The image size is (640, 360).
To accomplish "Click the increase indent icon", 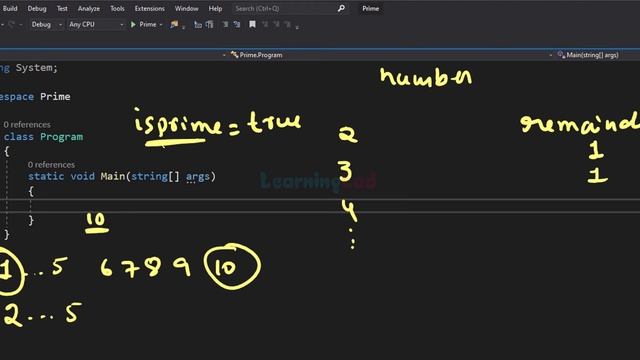I will click(237, 24).
